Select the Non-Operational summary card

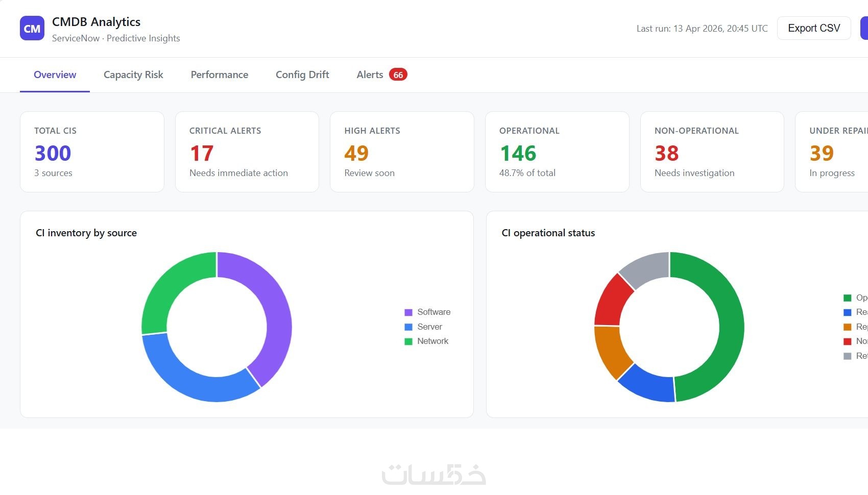712,152
